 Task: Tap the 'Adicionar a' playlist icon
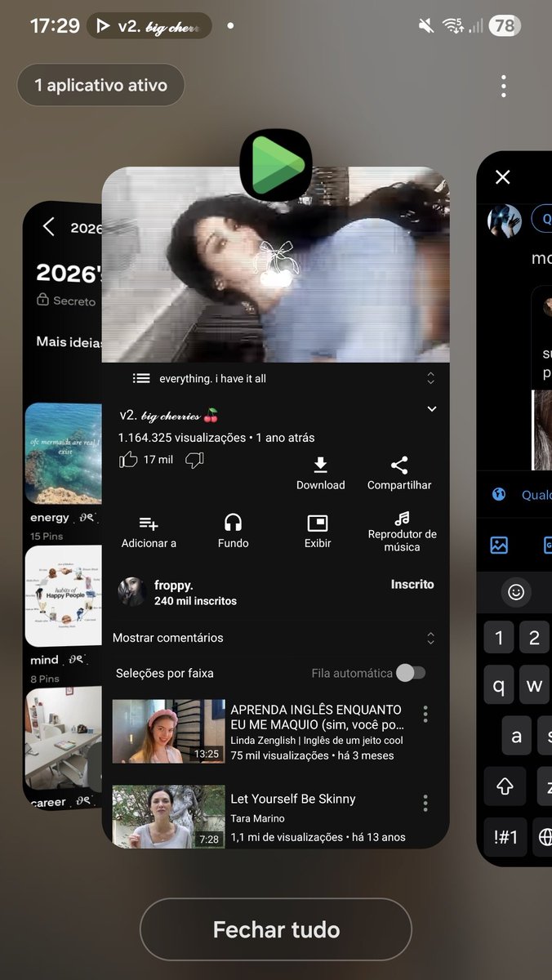click(149, 523)
